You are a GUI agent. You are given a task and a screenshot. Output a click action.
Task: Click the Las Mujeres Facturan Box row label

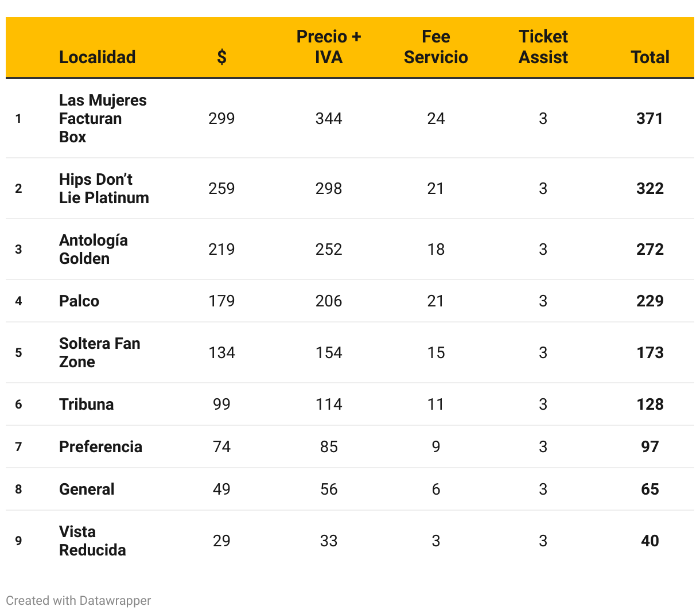tap(103, 118)
